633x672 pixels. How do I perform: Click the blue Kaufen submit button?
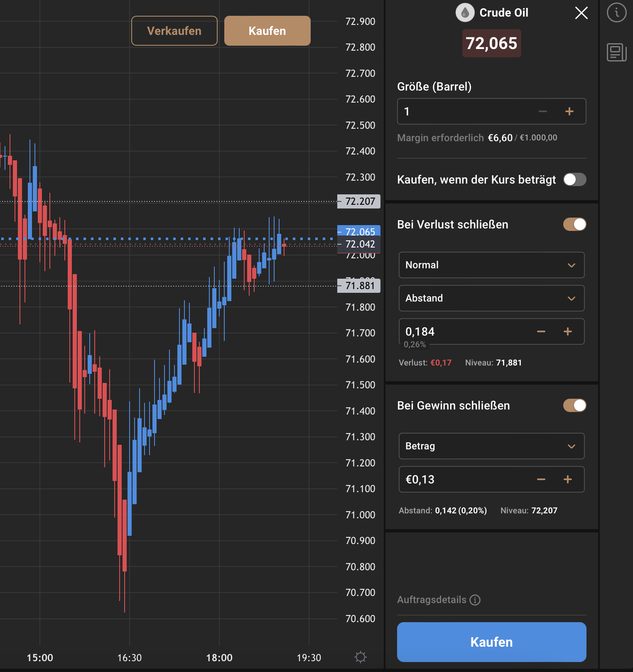[492, 642]
